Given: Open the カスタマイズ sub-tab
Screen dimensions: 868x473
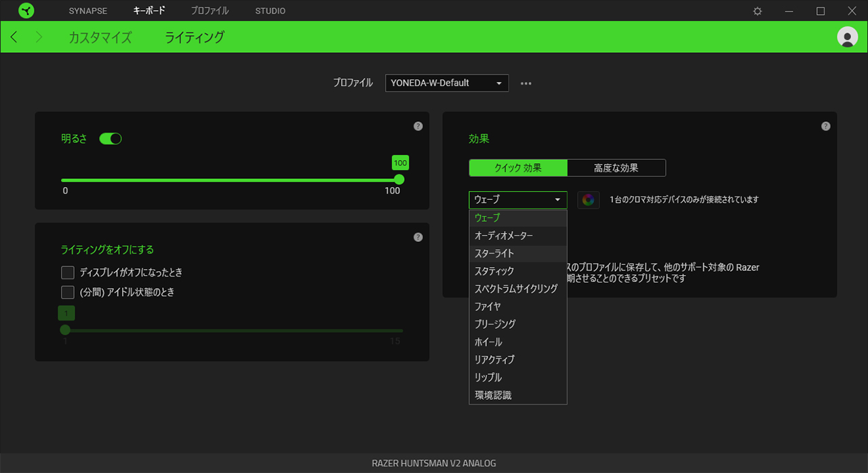Looking at the screenshot, I should [x=100, y=37].
